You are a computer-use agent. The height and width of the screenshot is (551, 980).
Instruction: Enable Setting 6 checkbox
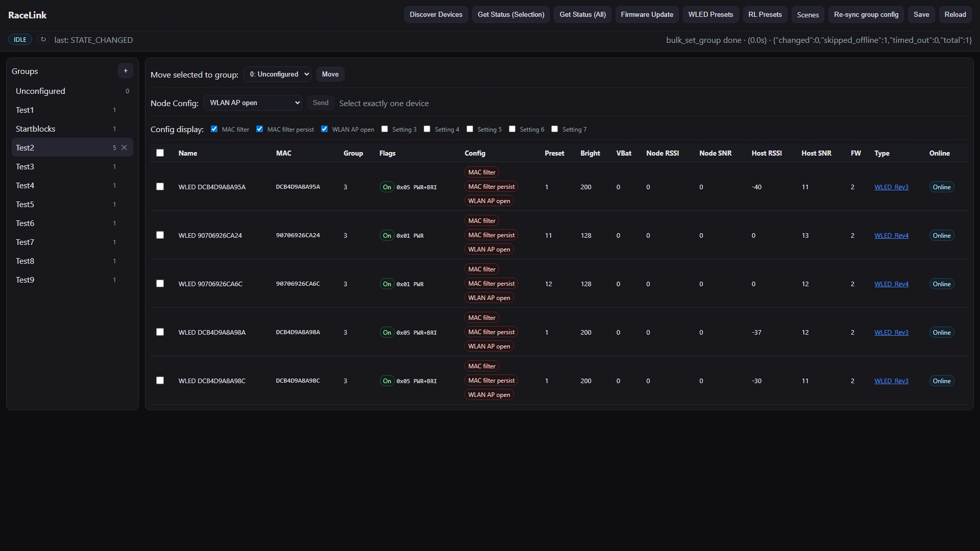click(512, 129)
